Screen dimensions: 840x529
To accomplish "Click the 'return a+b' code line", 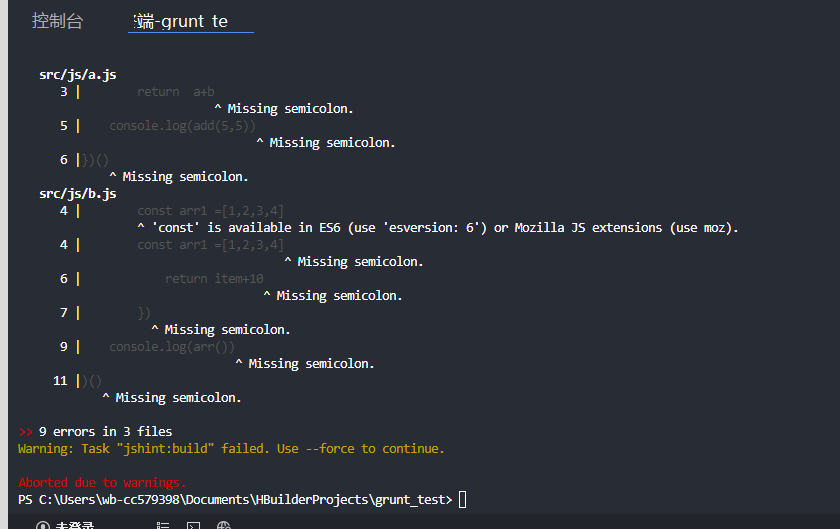I will 176,92.
